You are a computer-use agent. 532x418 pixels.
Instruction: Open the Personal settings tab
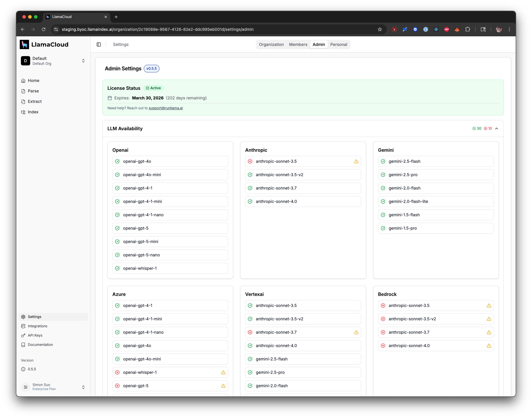pos(339,44)
